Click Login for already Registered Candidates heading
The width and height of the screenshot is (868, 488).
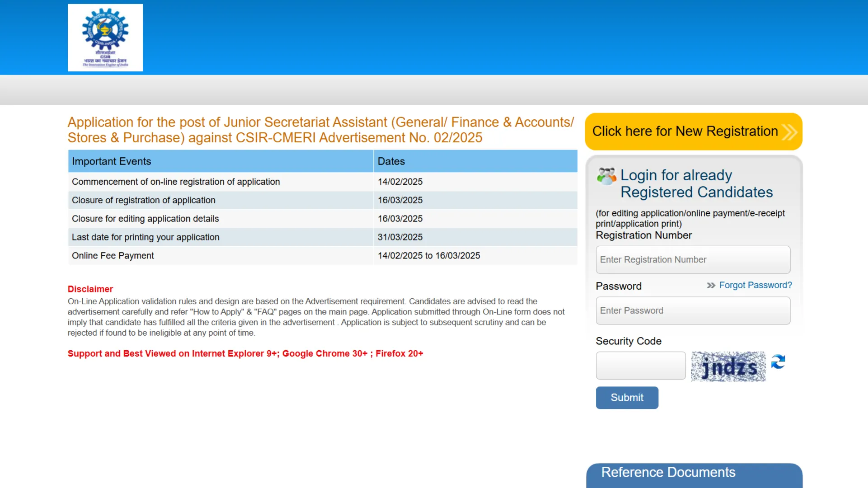point(696,183)
